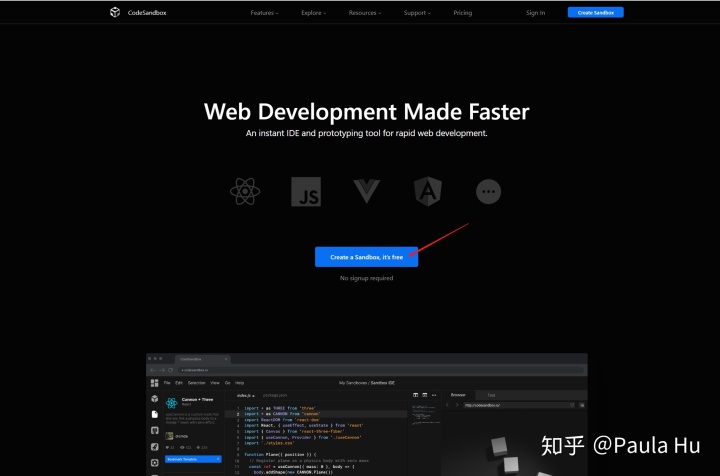Click the 'An instant IDE and prototyping tool' subtitle

366,133
